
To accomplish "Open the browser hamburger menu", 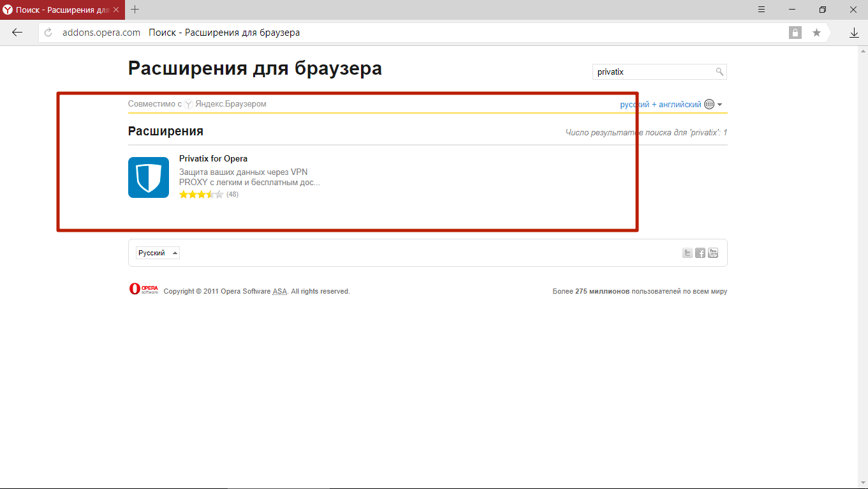I will tap(761, 10).
